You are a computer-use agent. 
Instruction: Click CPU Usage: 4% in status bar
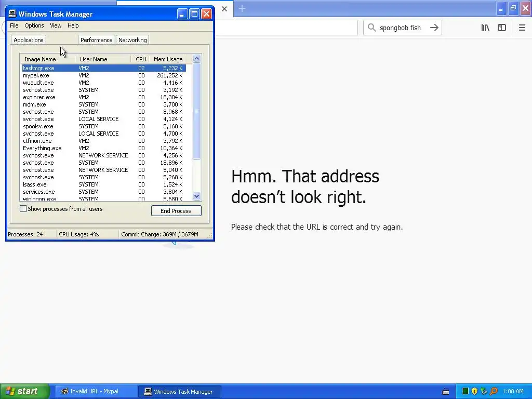[79, 234]
